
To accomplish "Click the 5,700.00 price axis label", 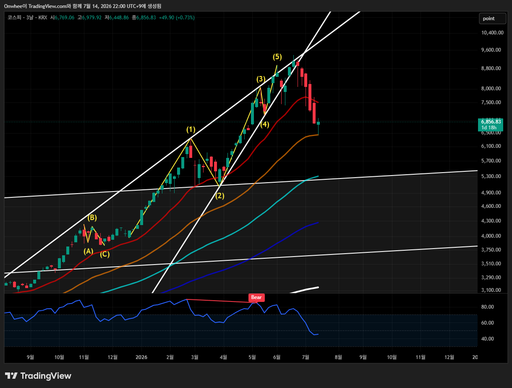I will 492,161.
